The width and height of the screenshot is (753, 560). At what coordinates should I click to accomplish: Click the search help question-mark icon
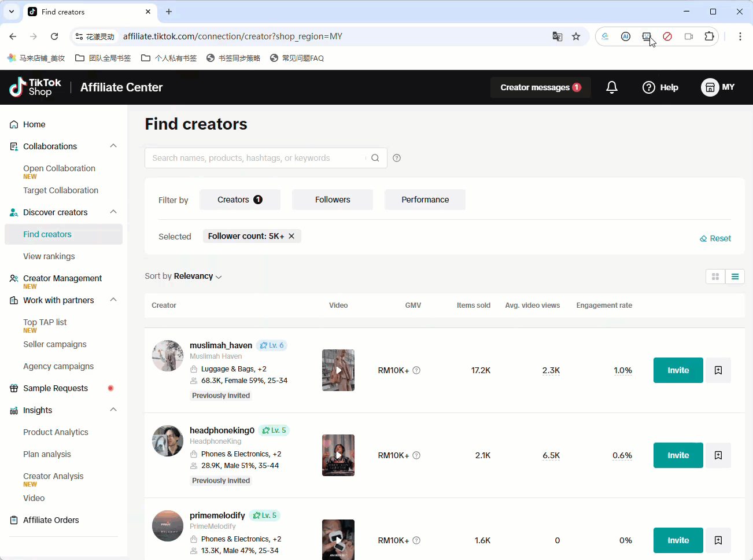(x=397, y=158)
